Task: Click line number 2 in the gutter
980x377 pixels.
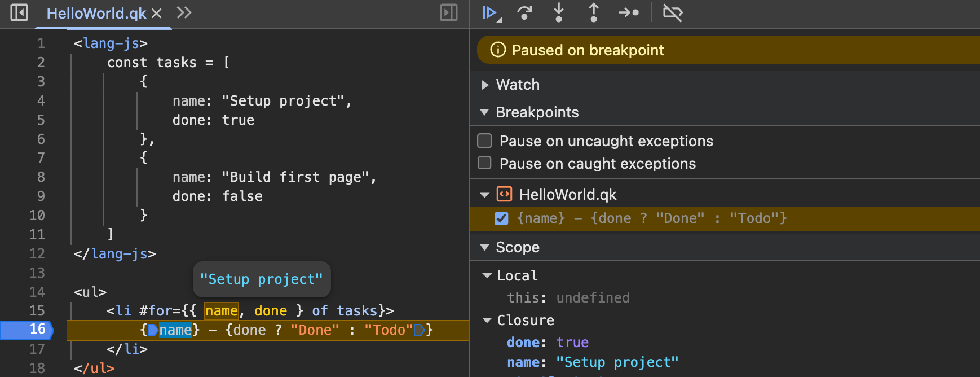Action: (41, 62)
